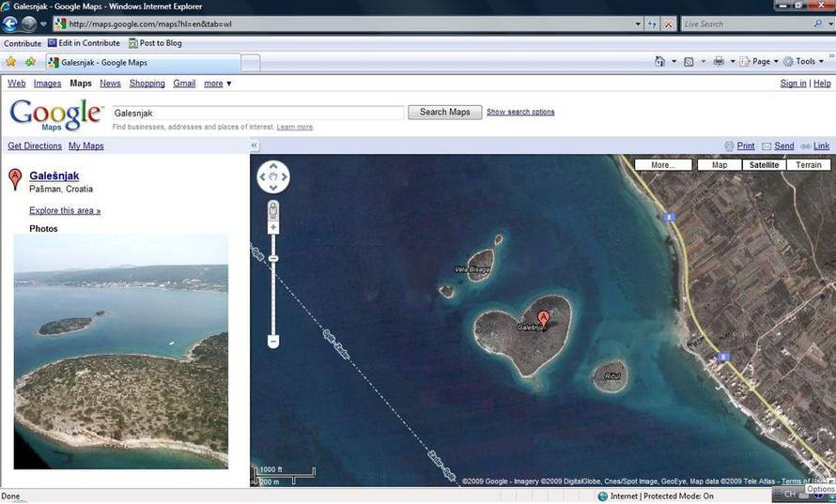The image size is (836, 504).
Task: Open the Galešnjak aerial photo thumbnail
Action: click(x=121, y=352)
